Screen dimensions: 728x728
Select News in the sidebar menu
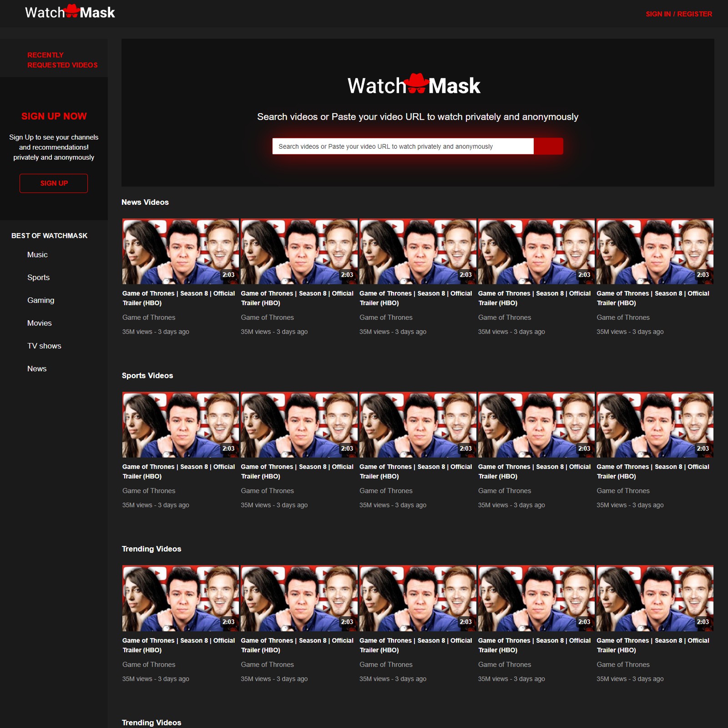tap(37, 369)
